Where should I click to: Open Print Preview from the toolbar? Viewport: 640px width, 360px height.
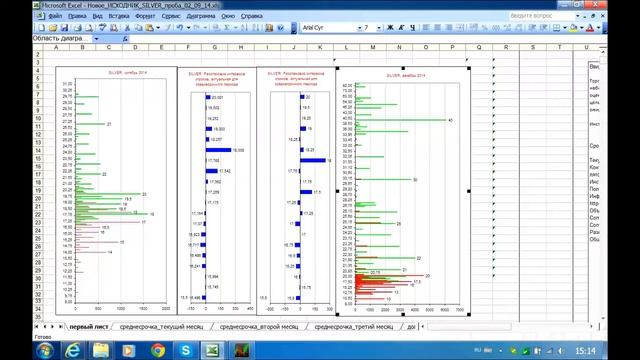coord(89,28)
